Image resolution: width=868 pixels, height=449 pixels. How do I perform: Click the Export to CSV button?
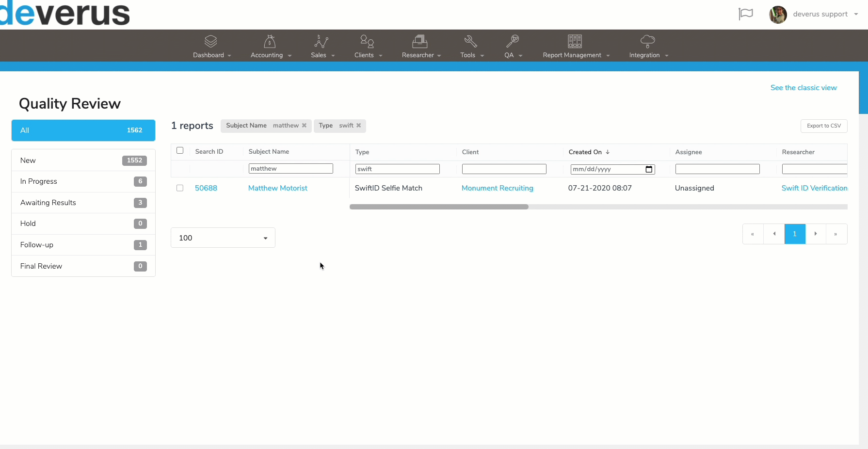pos(824,126)
